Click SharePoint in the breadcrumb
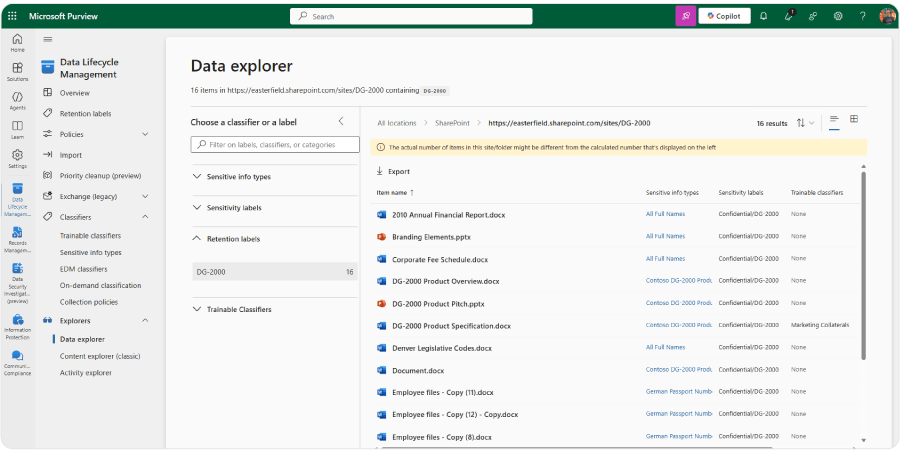This screenshot has width=901, height=452. point(452,123)
